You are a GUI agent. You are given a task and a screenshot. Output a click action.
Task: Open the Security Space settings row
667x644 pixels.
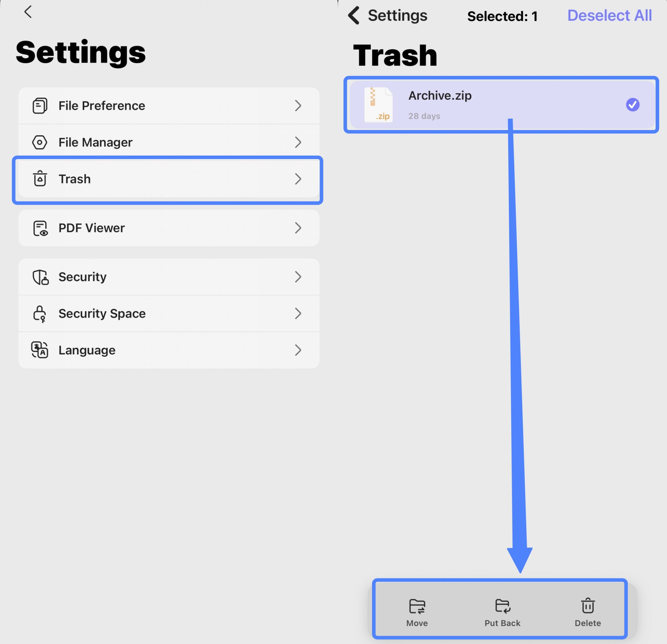pos(169,314)
